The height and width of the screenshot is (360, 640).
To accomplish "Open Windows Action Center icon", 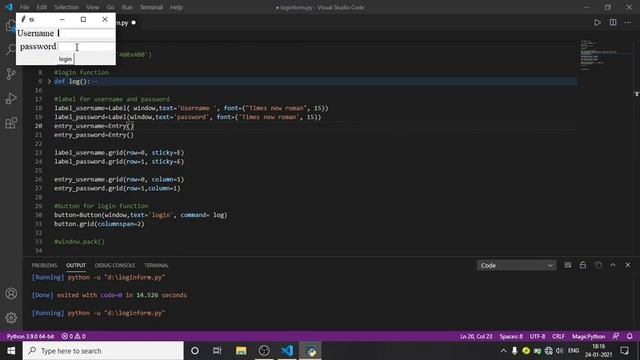I will tap(624, 351).
